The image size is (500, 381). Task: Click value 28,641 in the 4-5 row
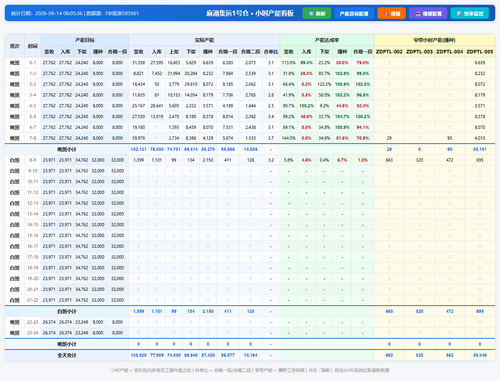157,106
